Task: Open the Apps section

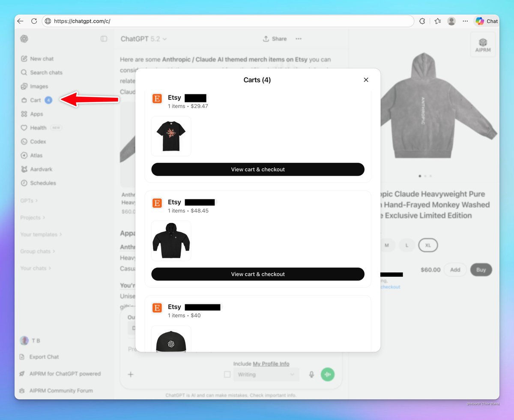Action: click(x=37, y=114)
